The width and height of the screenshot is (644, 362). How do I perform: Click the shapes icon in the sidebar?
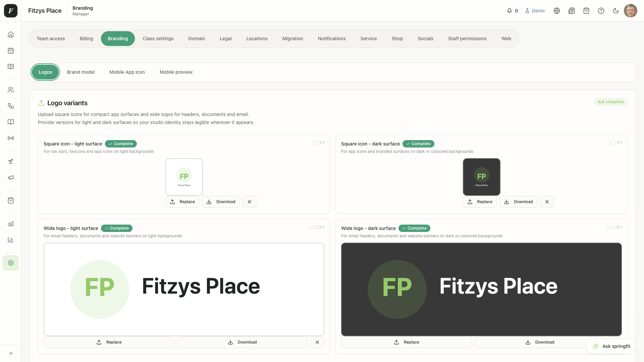[x=11, y=106]
